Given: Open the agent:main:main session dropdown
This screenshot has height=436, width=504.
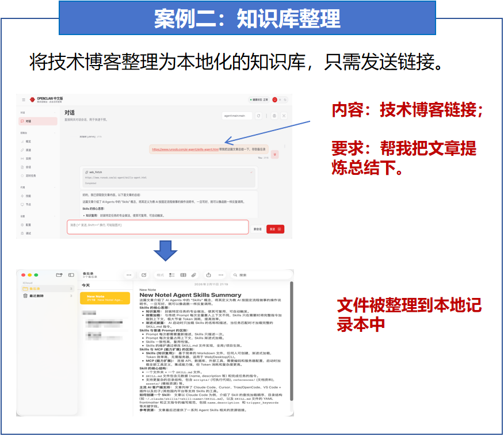Looking at the screenshot, I should click(238, 116).
